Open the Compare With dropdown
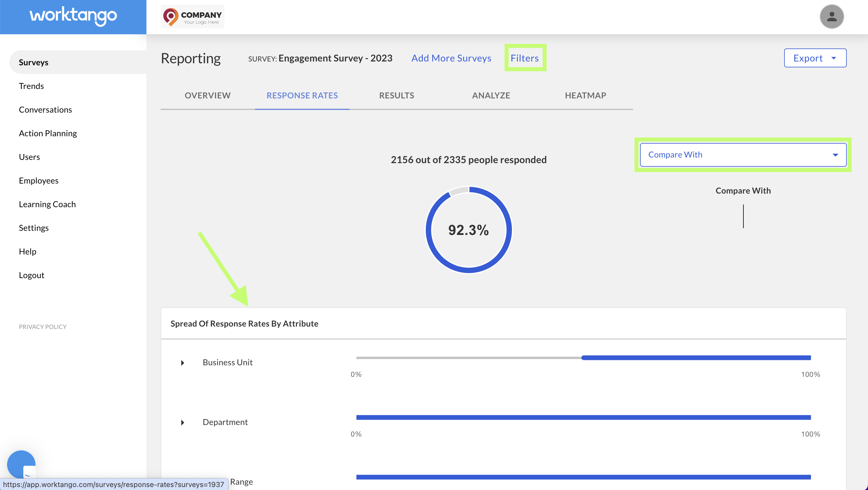This screenshot has height=490, width=868. 743,155
